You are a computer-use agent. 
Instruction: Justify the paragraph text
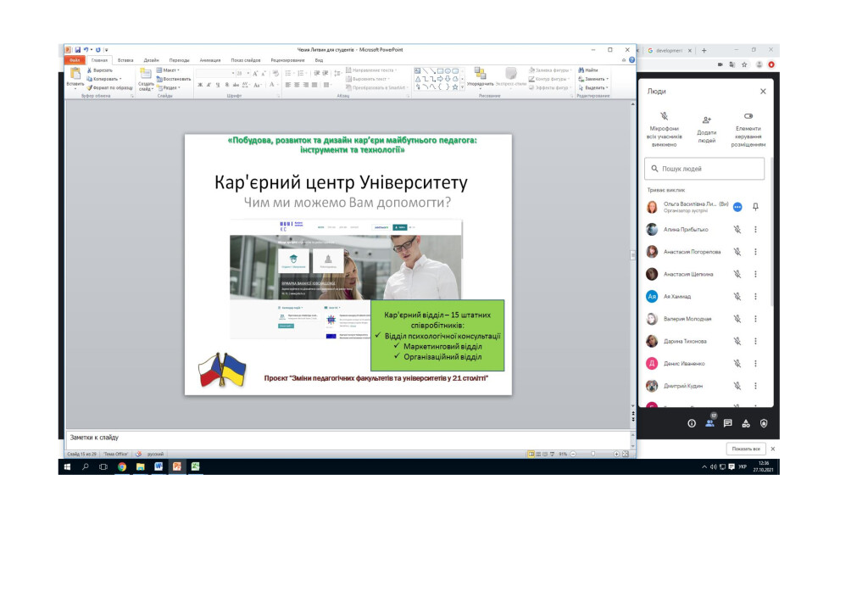pyautogui.click(x=314, y=85)
